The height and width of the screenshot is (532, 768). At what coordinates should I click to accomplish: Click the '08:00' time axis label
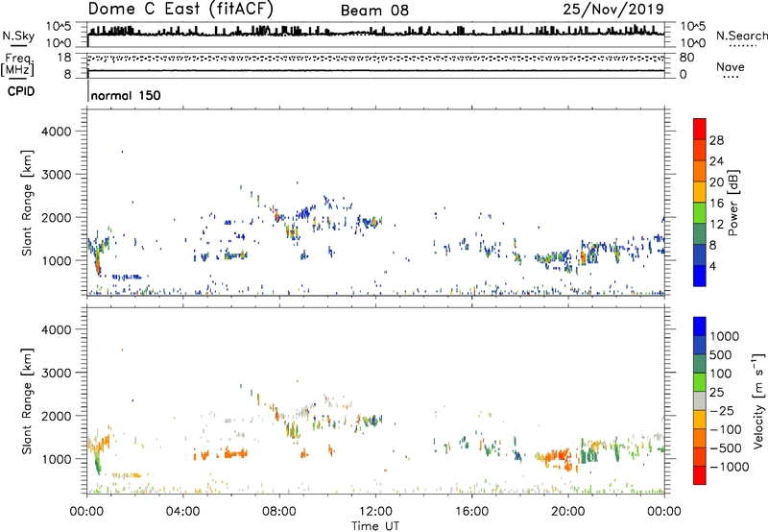coord(279,512)
